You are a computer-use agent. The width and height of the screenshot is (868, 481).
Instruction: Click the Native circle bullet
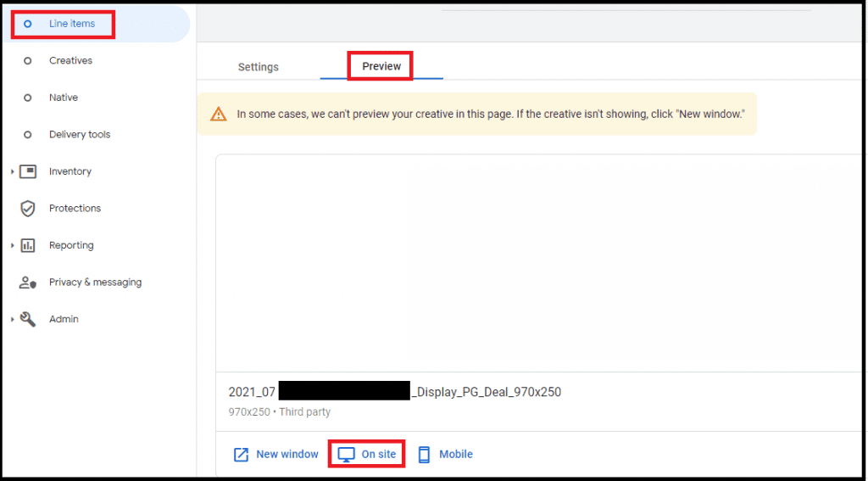(28, 98)
